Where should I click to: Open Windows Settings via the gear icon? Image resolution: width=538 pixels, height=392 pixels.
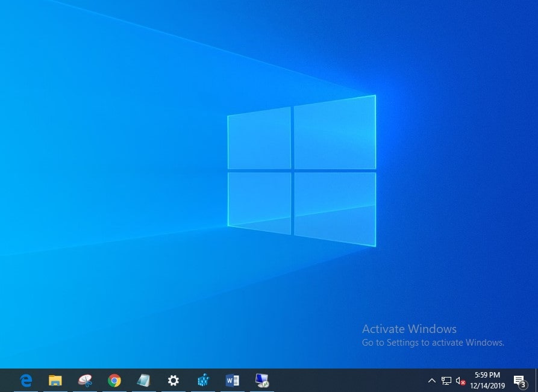pyautogui.click(x=173, y=381)
